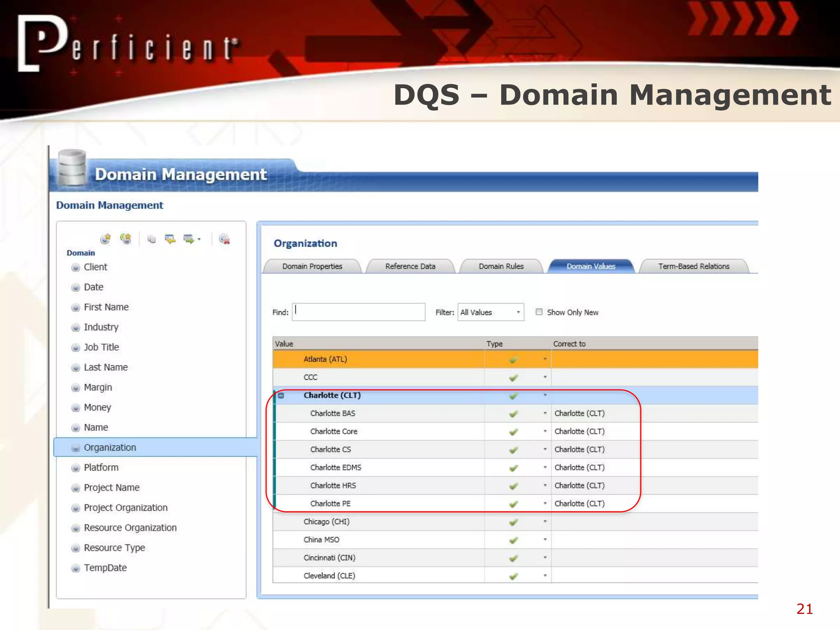Click green checkmark for Cincinnati (CIN)
Screen dimensions: 840x630
[x=514, y=558]
